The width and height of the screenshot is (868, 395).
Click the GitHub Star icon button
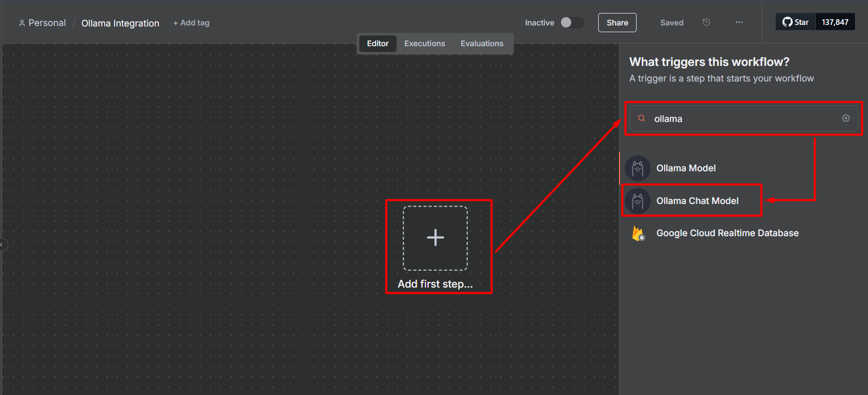pyautogui.click(x=795, y=22)
